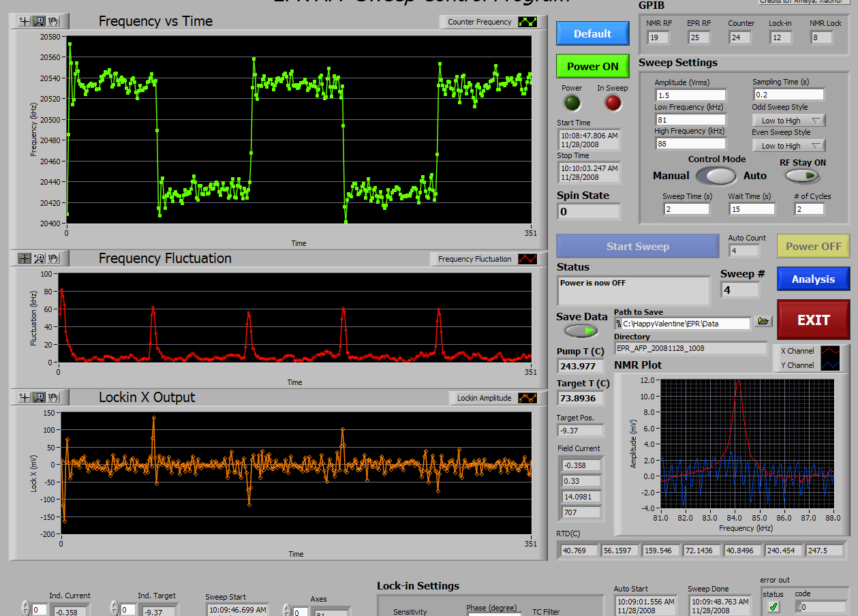Click the Y Channel legend plot icon
The width and height of the screenshot is (858, 616).
[829, 365]
